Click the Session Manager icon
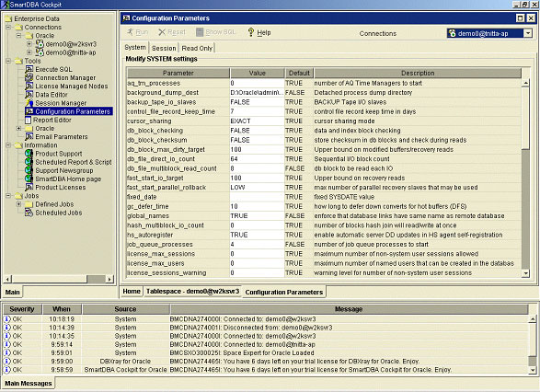Screen dimensions: 540x392 [29, 103]
